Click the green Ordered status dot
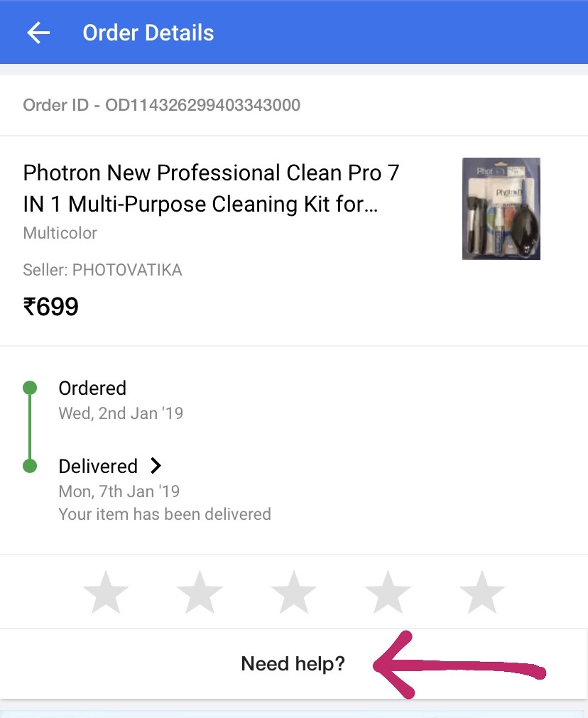This screenshot has height=718, width=588. (x=30, y=388)
